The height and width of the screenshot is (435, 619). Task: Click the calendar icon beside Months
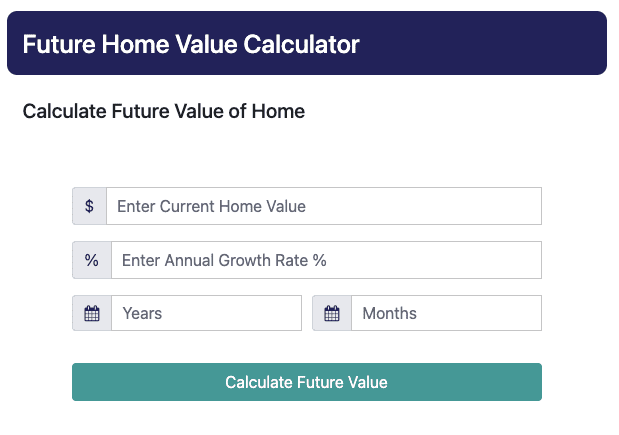click(332, 313)
